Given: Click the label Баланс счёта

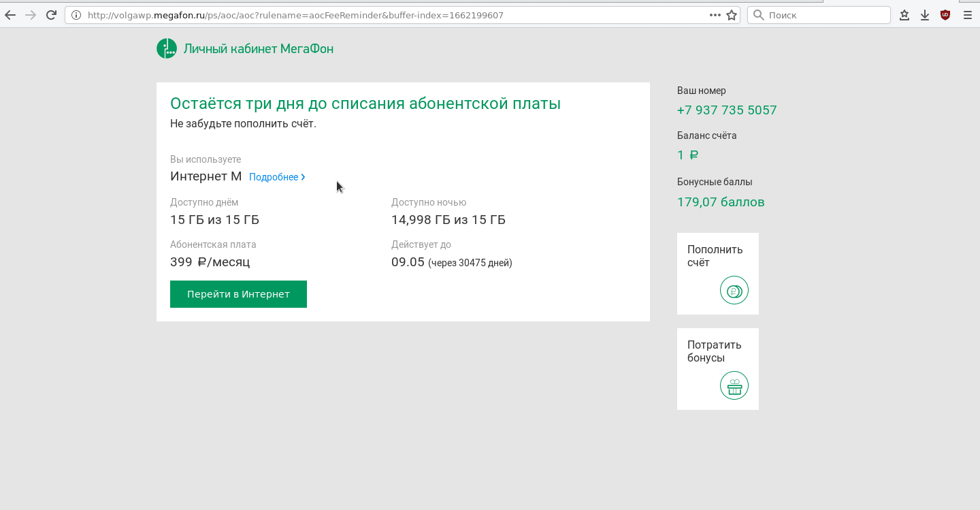Looking at the screenshot, I should [707, 136].
